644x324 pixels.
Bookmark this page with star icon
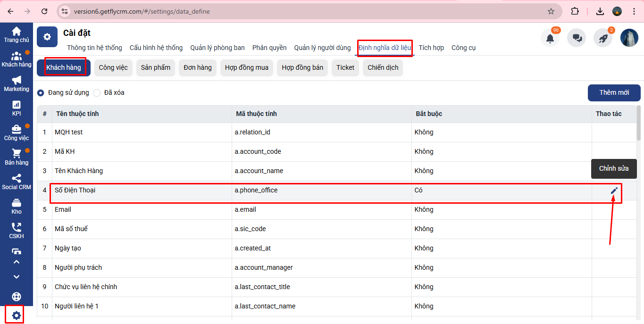[551, 11]
